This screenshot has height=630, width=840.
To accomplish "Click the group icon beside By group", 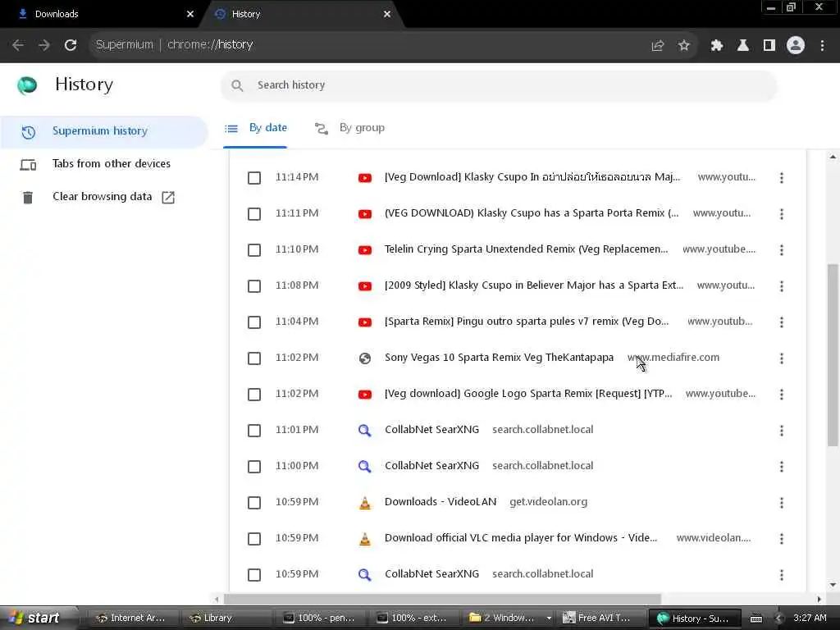I will pyautogui.click(x=322, y=129).
